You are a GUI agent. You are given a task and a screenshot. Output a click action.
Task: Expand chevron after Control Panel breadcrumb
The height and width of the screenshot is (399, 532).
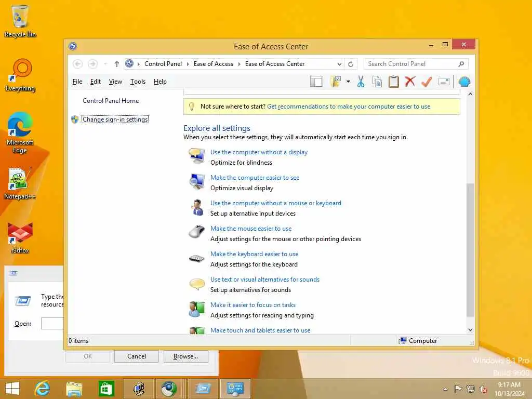tap(188, 64)
